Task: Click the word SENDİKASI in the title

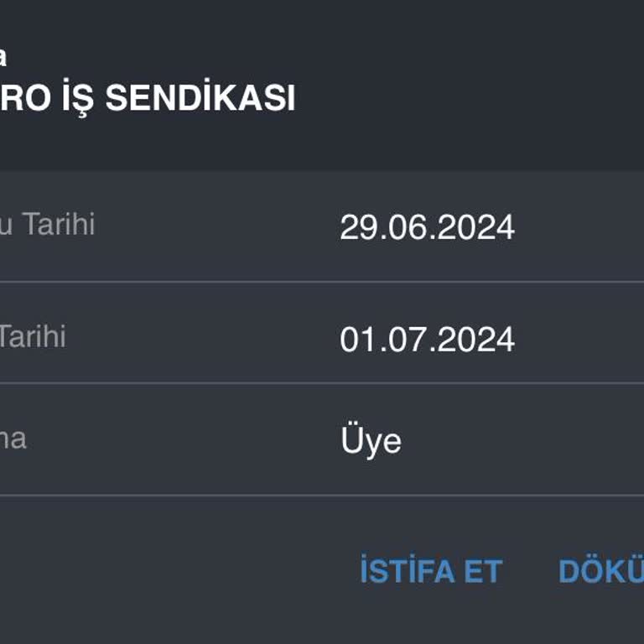Action: click(200, 99)
